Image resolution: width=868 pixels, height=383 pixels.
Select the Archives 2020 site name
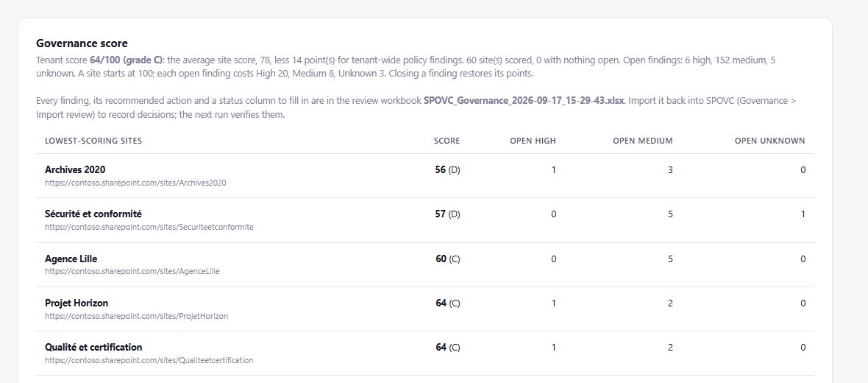tap(75, 169)
